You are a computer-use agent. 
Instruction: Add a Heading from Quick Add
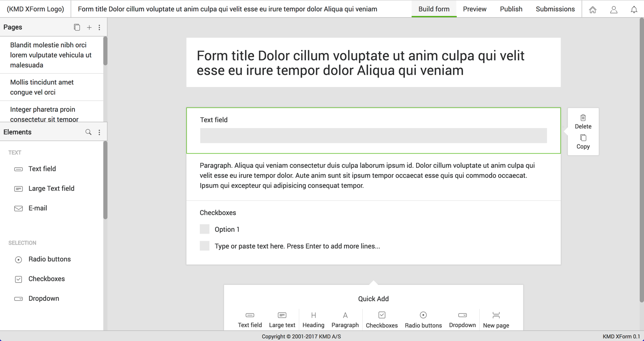[x=313, y=319]
